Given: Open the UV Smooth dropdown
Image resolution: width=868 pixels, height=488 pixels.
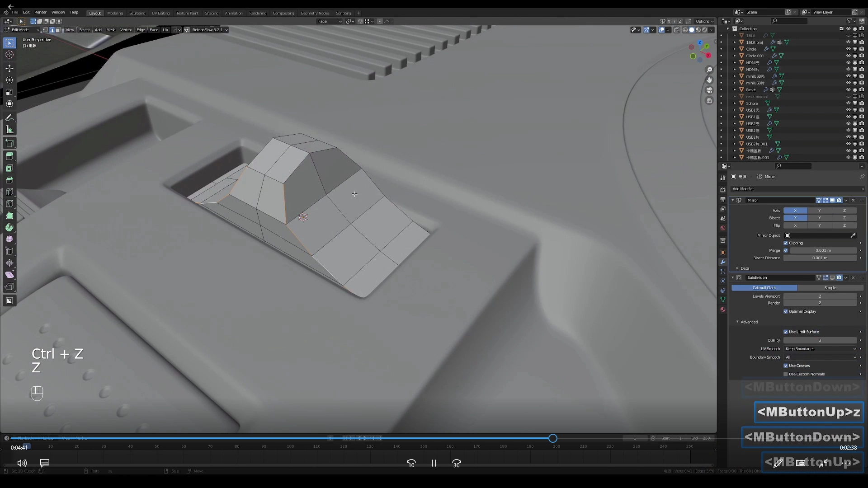Looking at the screenshot, I should point(820,349).
